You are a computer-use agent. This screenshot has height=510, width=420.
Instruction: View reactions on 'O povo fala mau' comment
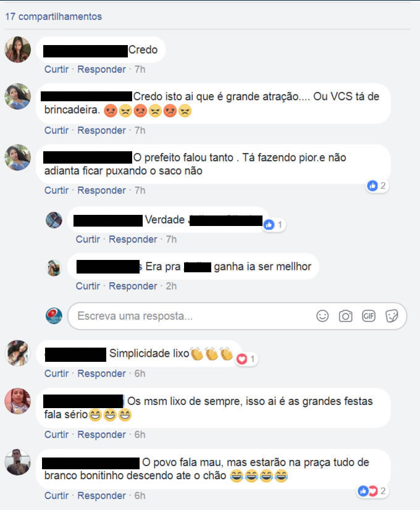pyautogui.click(x=372, y=491)
